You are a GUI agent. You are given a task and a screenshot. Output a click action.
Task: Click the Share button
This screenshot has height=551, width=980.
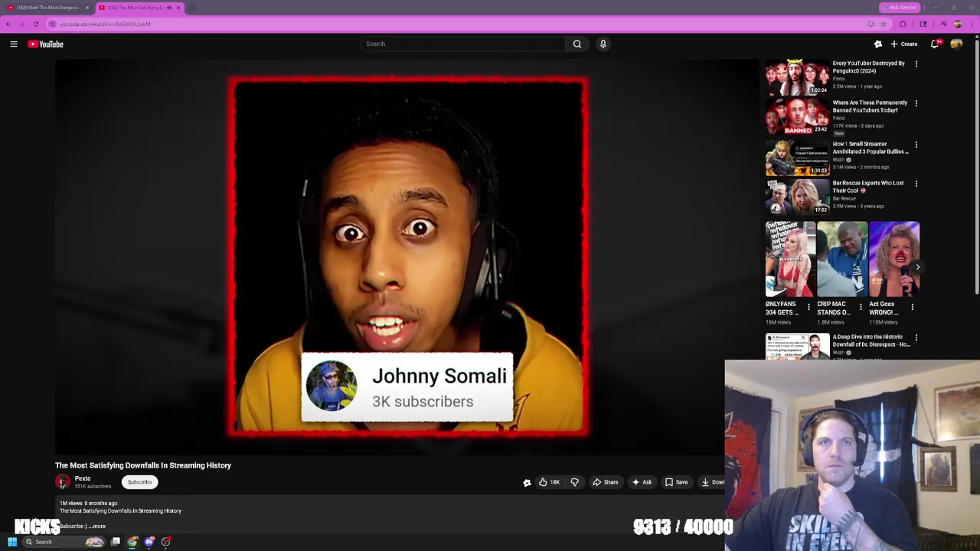(605, 482)
